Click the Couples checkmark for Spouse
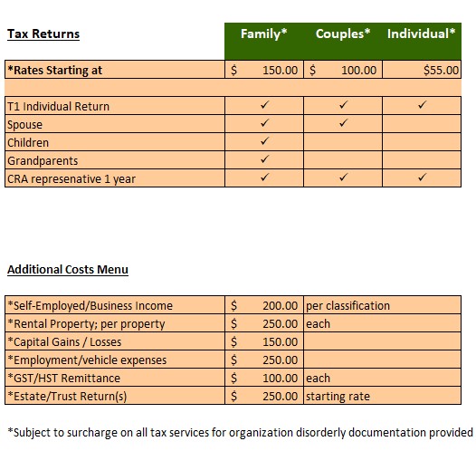 (343, 123)
